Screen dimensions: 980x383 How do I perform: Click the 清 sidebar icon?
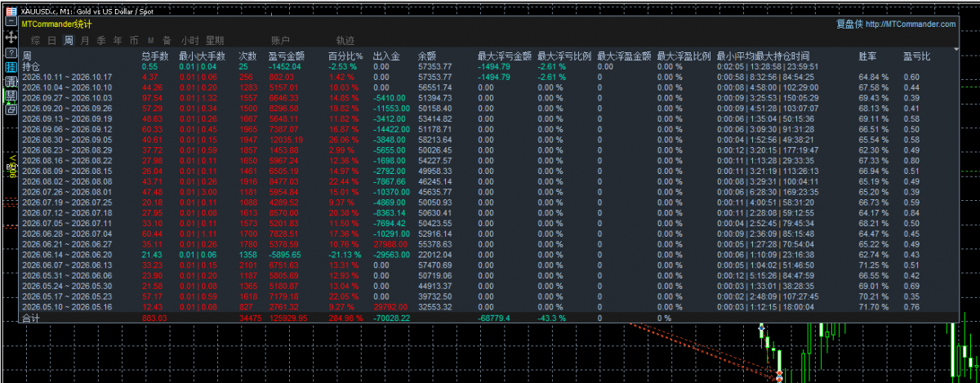pyautogui.click(x=11, y=82)
